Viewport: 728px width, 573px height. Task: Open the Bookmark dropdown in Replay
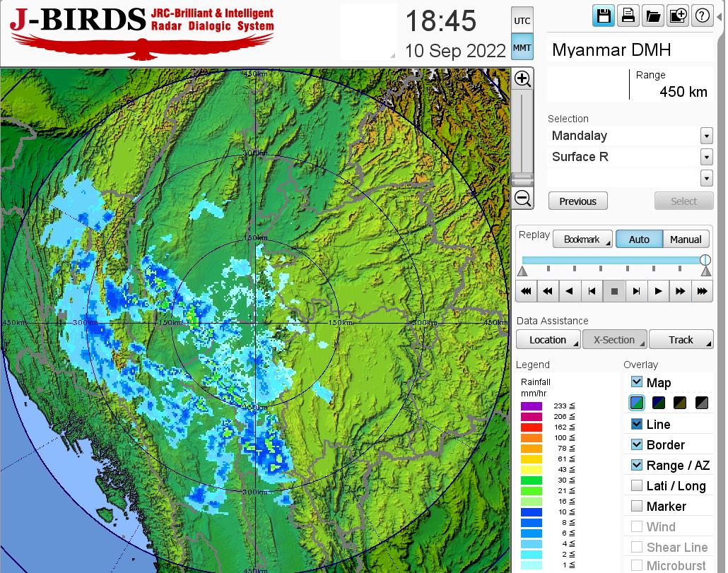(582, 240)
